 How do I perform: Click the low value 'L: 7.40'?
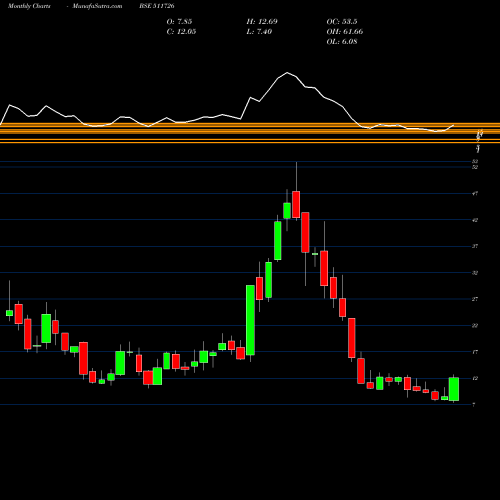click(259, 32)
